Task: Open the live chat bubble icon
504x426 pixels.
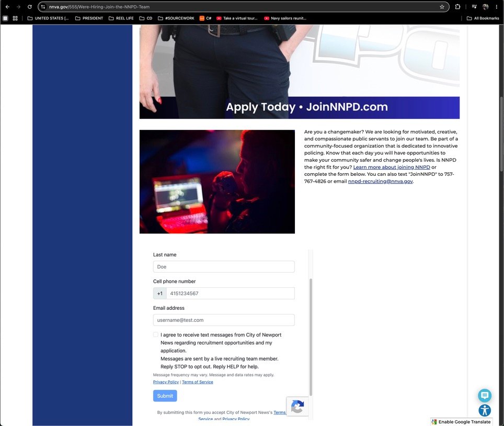Action: [484, 396]
